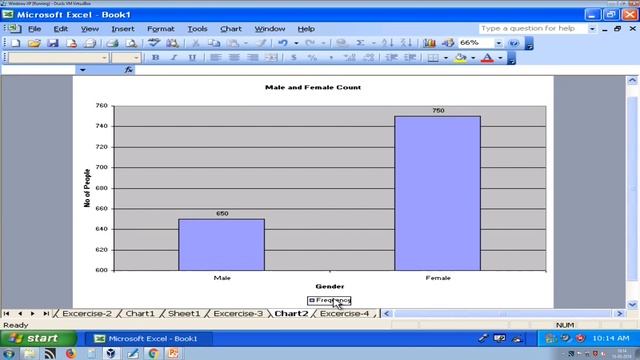Click the Increase Indent icon

point(410,58)
